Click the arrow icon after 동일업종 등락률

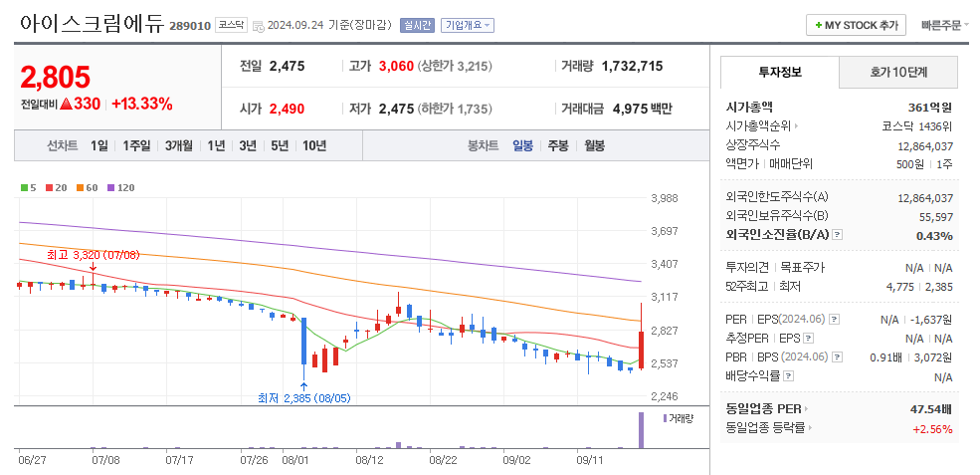[x=811, y=428]
